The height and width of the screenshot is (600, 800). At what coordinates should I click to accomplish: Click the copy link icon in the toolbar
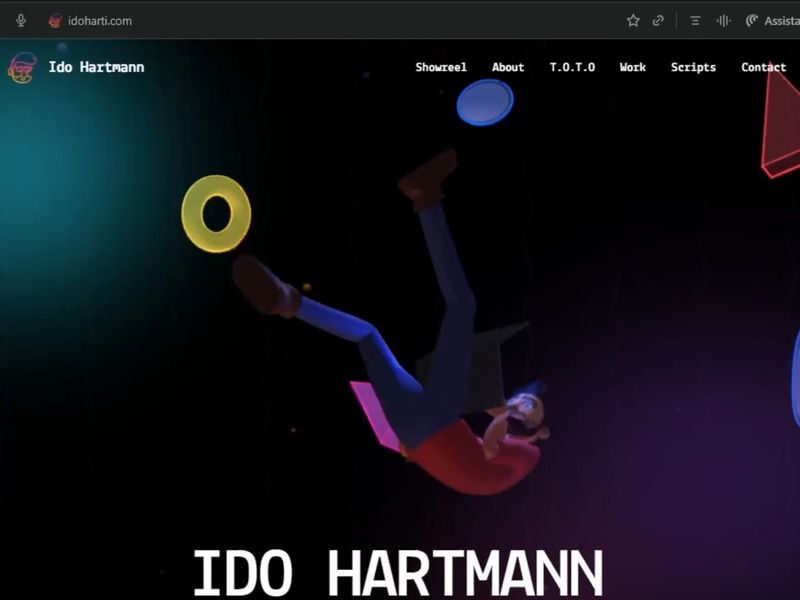coord(659,19)
